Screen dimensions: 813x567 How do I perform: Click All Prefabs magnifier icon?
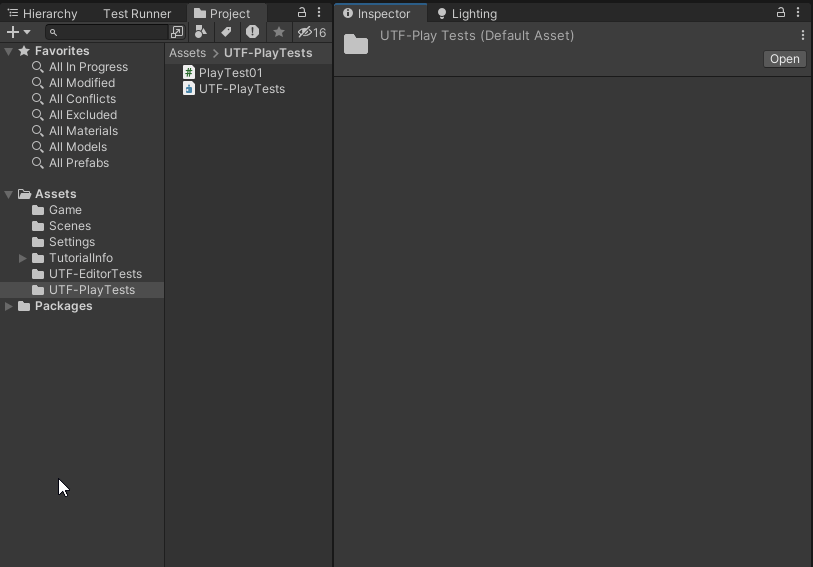(x=37, y=163)
